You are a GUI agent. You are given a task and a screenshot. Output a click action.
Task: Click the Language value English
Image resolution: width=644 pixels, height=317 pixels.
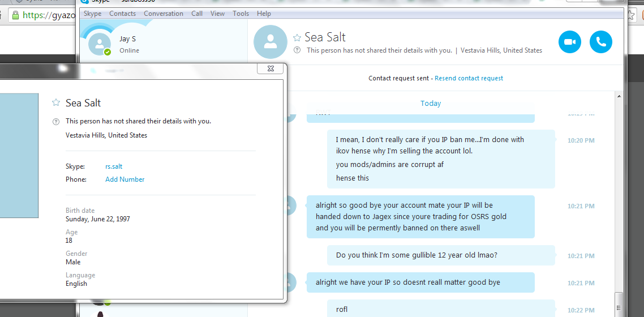tap(76, 284)
